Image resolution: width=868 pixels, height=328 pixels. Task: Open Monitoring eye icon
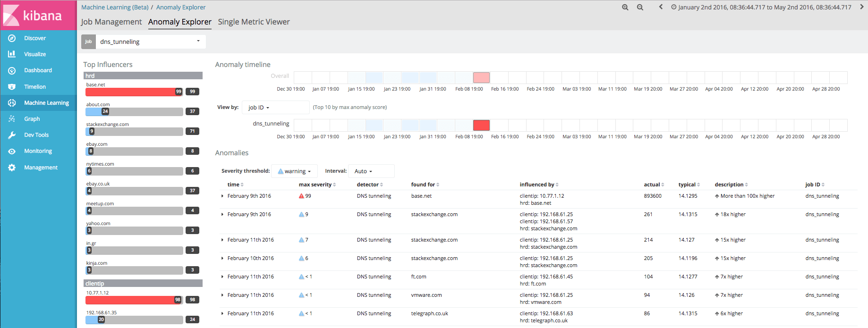(12, 151)
